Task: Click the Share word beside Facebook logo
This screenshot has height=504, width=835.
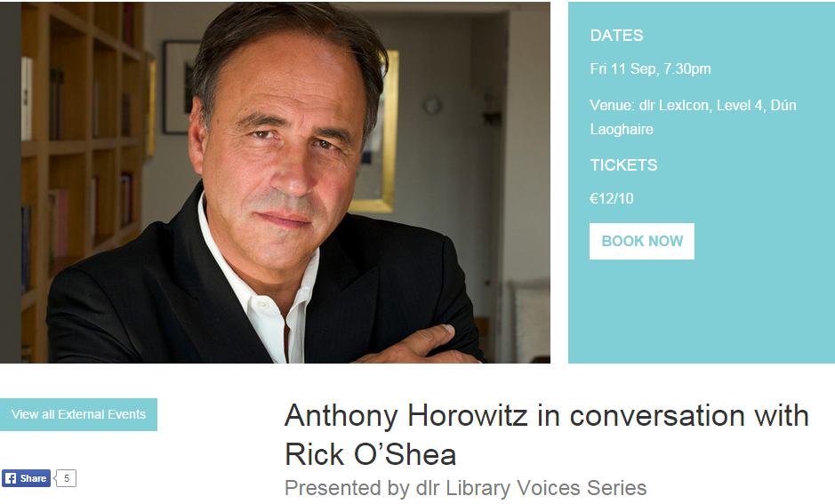Action: click(x=33, y=478)
